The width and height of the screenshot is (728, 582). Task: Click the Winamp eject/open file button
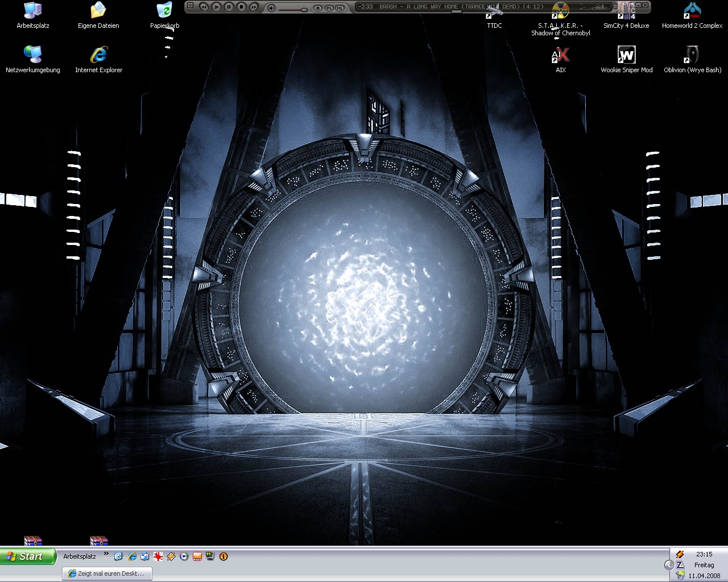point(318,8)
